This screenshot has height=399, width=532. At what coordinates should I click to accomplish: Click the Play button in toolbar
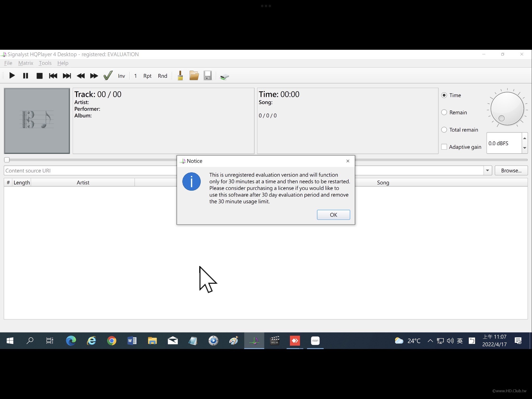point(12,76)
